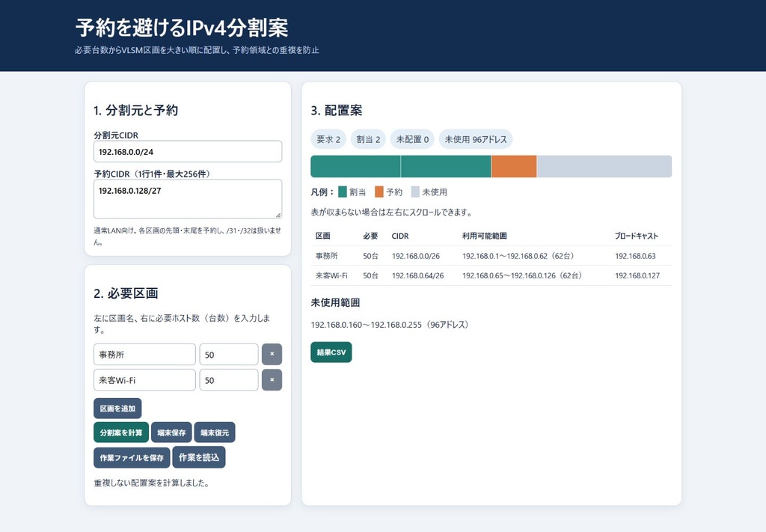Click the 50台 cell in 事務所 row

(x=370, y=256)
